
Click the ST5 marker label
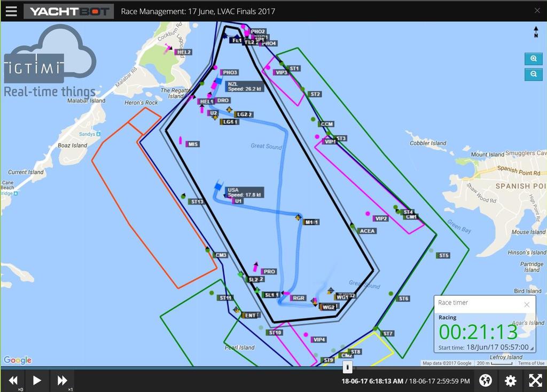tap(443, 256)
